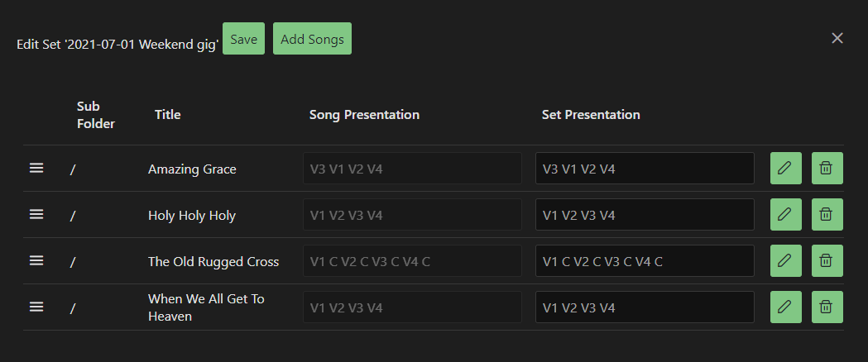Viewport: 868px width, 362px height.
Task: Save the set changes
Action: 243,39
